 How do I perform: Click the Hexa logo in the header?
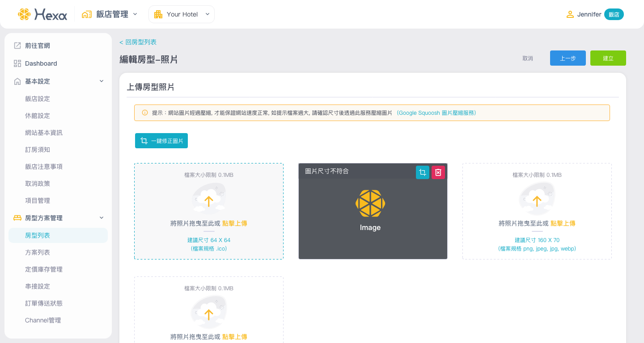(42, 14)
